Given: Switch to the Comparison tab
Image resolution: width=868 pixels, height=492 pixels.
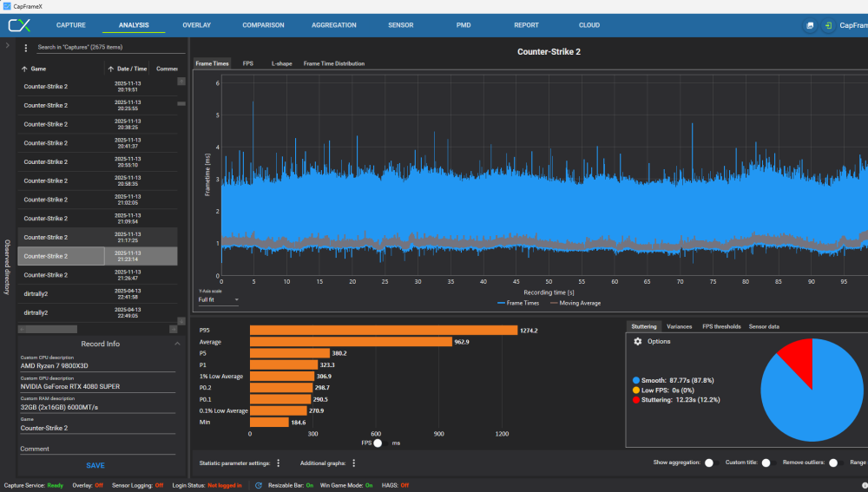Looking at the screenshot, I should pos(263,25).
